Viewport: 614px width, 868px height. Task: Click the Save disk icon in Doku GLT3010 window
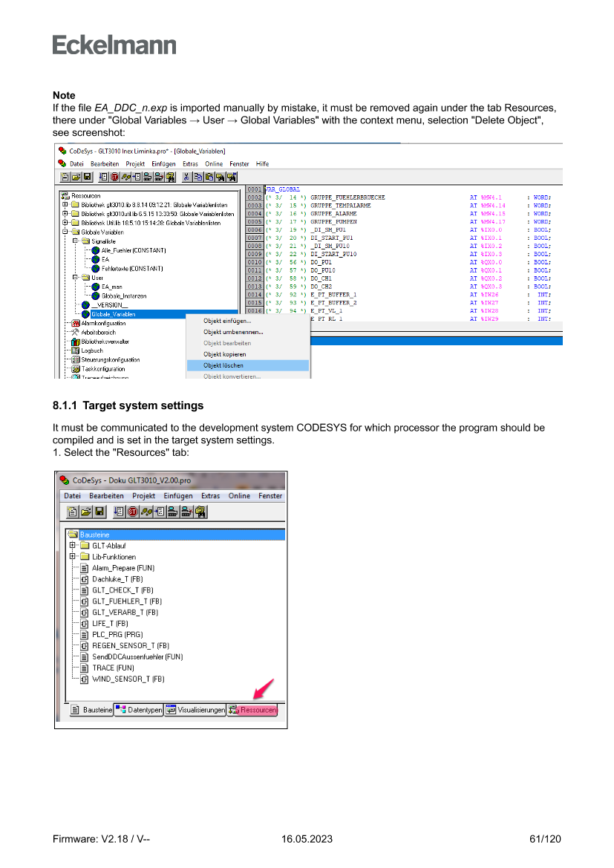[x=99, y=512]
